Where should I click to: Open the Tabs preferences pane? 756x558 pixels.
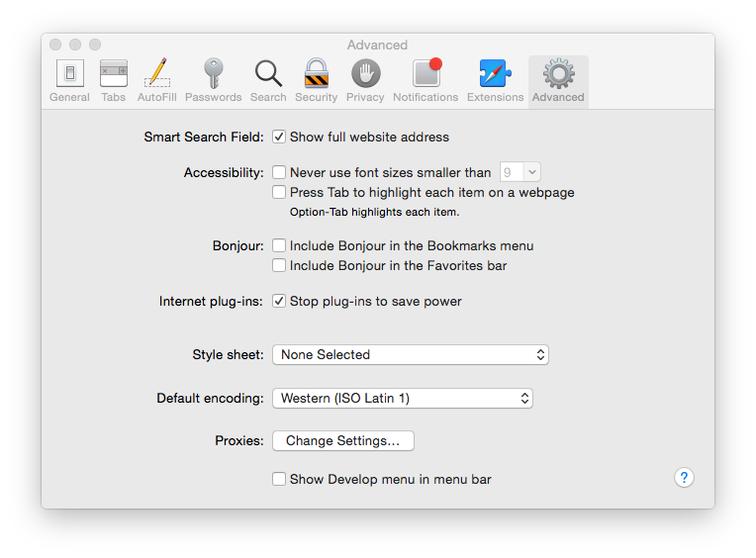point(114,80)
